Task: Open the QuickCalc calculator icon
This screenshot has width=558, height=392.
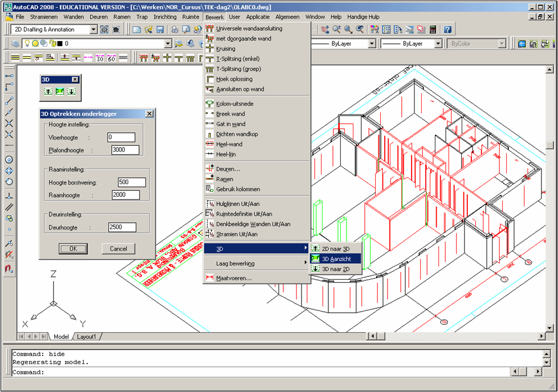Action: click(x=433, y=30)
